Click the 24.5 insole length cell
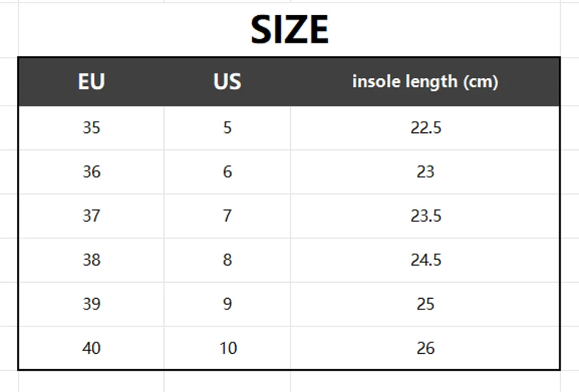This screenshot has height=392, width=579. (425, 260)
